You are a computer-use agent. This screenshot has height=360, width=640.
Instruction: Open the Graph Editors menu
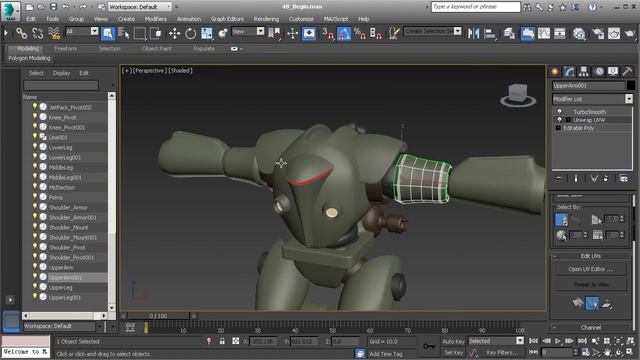(227, 19)
